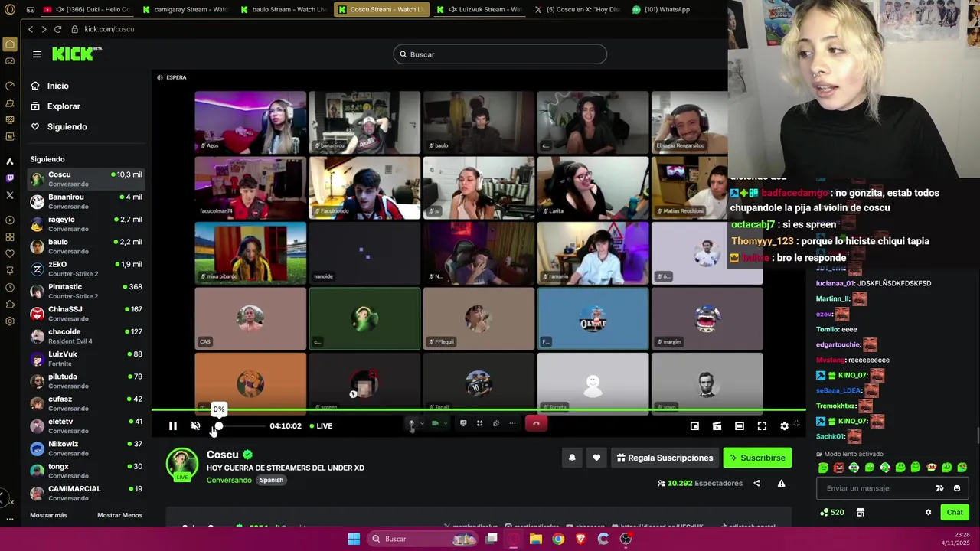Open the 7TV emote menu in chat
980x551 pixels.
pyautogui.click(x=939, y=488)
